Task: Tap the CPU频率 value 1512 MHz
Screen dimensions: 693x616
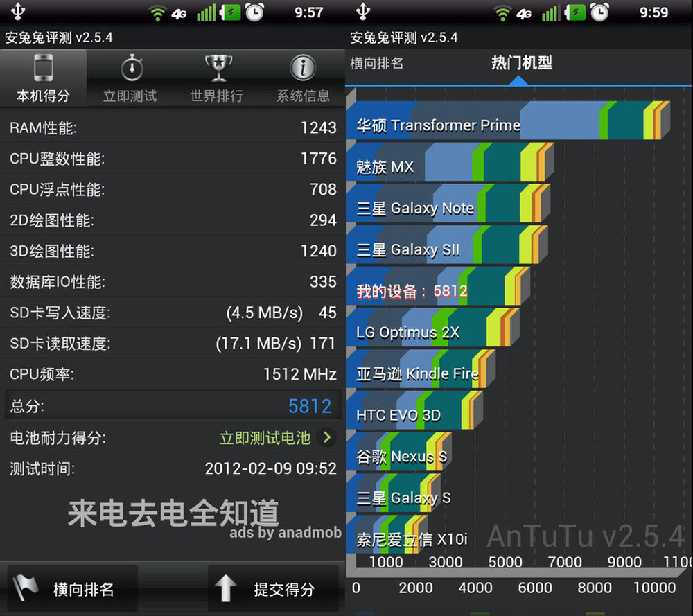Action: tap(300, 374)
